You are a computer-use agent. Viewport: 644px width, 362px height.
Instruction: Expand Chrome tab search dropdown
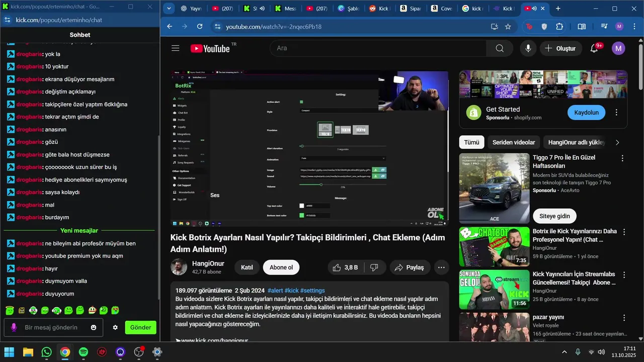pyautogui.click(x=169, y=9)
